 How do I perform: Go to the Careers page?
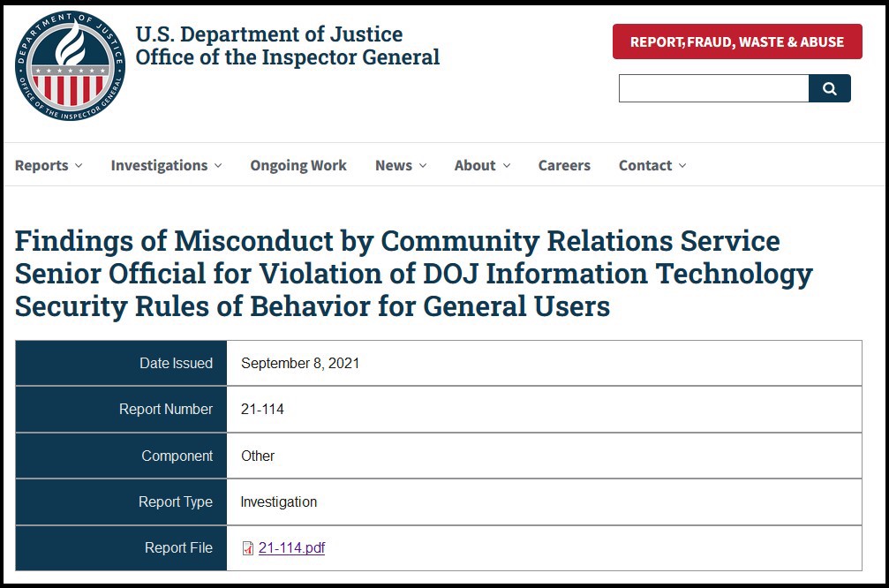(x=564, y=166)
